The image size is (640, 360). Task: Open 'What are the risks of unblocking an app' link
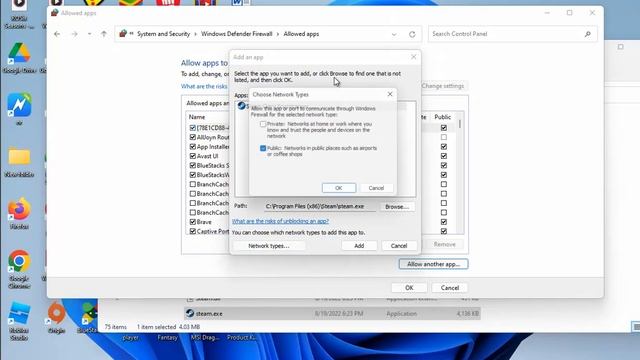click(x=280, y=221)
